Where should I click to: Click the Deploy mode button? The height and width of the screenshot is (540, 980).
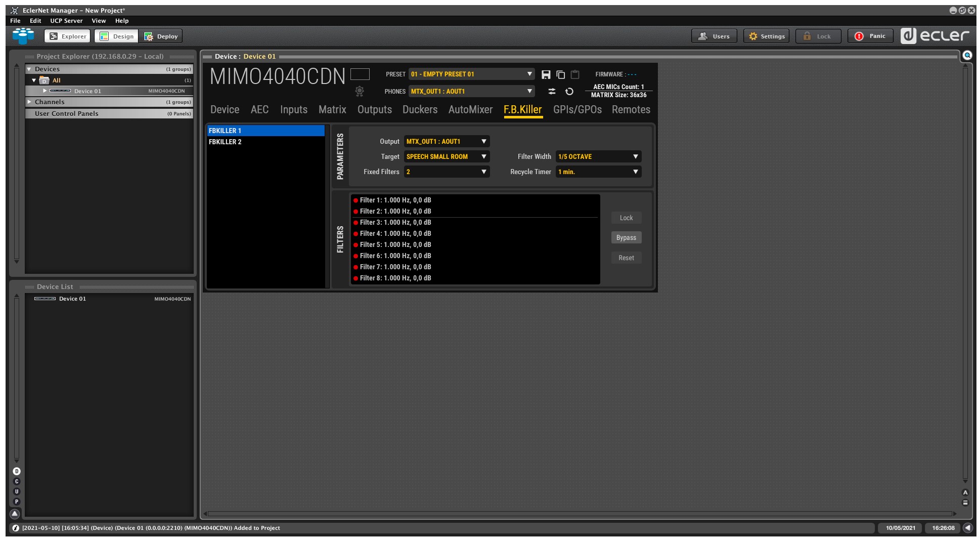tap(161, 36)
